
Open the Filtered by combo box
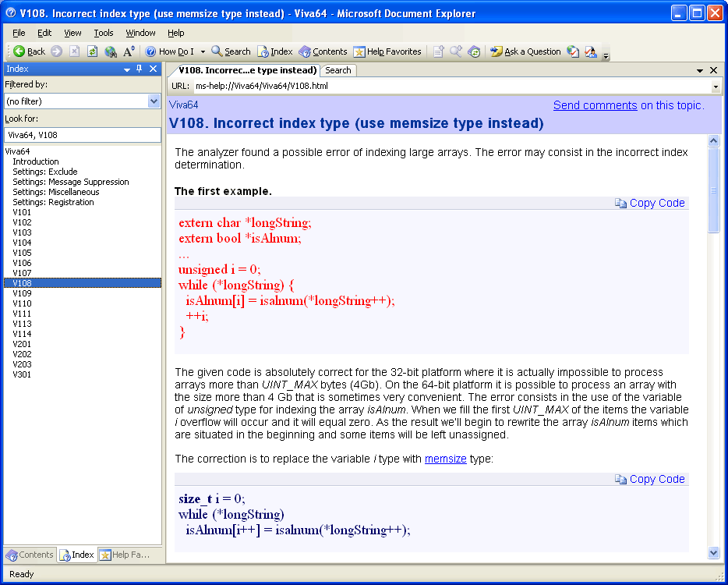(83, 101)
